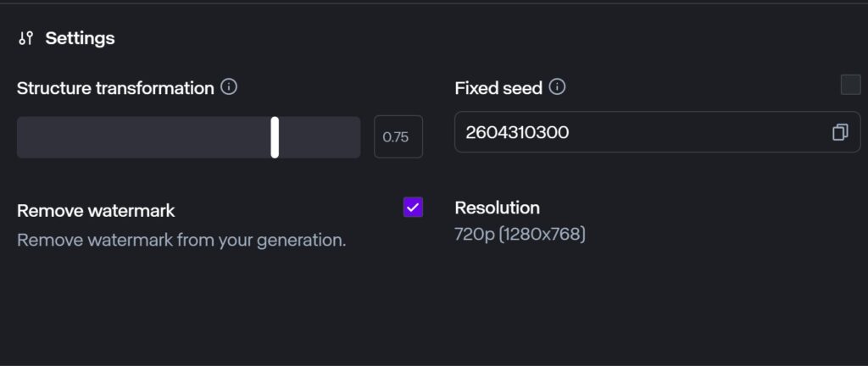868x366 pixels.
Task: Uncheck the Remove watermark checkbox
Action: [x=413, y=207]
